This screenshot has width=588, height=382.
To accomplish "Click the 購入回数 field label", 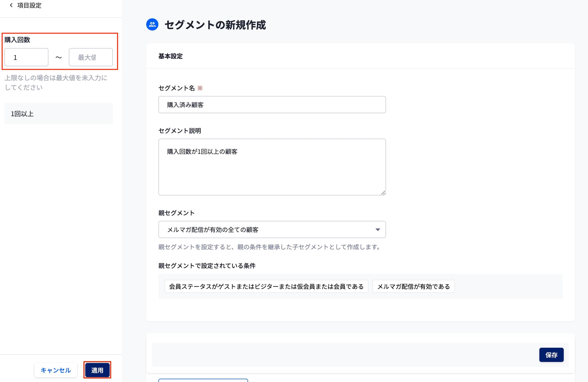I will click(x=17, y=40).
